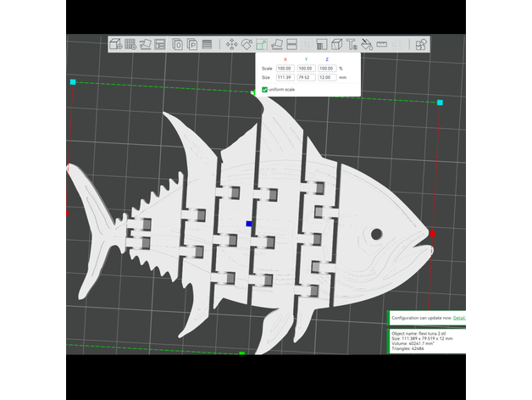Image resolution: width=532 pixels, height=400 pixels.
Task: Select the Measure ruler tool
Action: click(x=383, y=44)
